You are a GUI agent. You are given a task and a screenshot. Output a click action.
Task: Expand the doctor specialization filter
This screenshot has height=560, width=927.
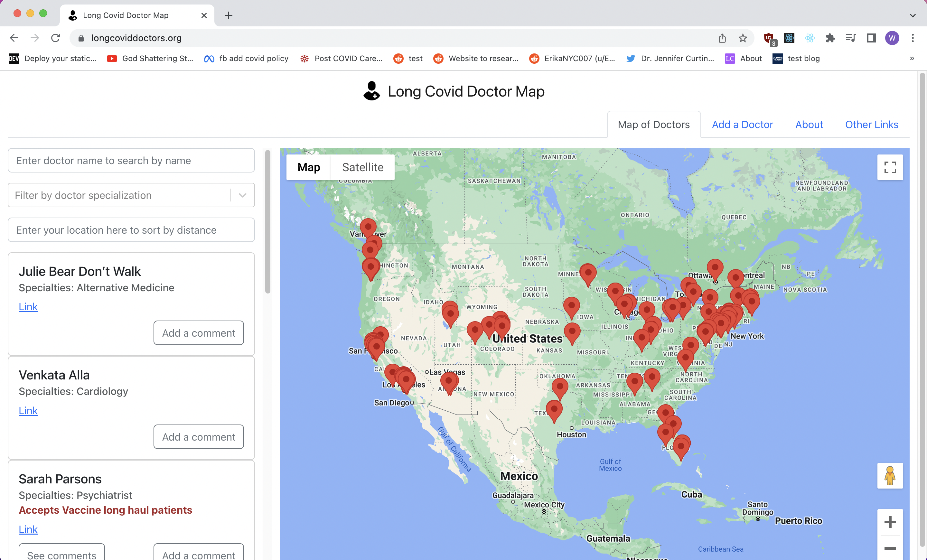click(x=243, y=195)
